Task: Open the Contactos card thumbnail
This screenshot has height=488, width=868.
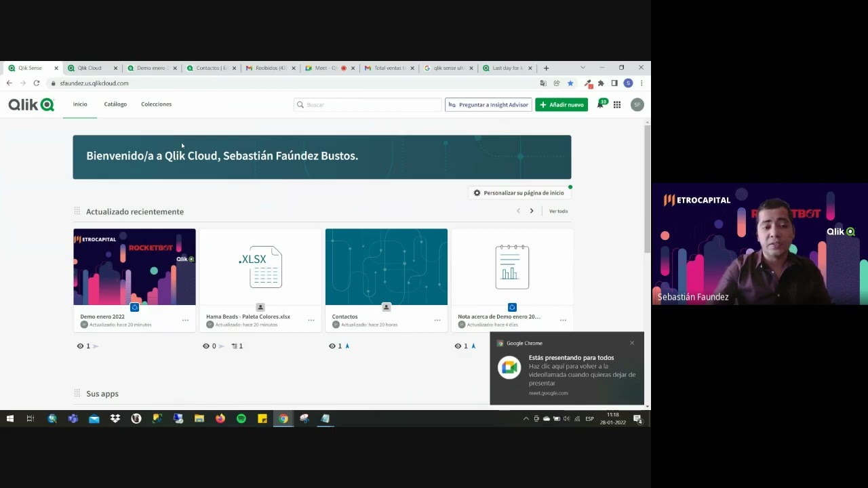Action: [x=386, y=267]
